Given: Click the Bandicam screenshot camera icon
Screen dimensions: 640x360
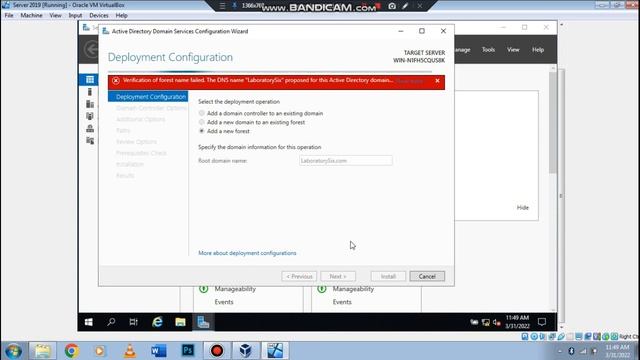Looking at the screenshot, I should 392,6.
